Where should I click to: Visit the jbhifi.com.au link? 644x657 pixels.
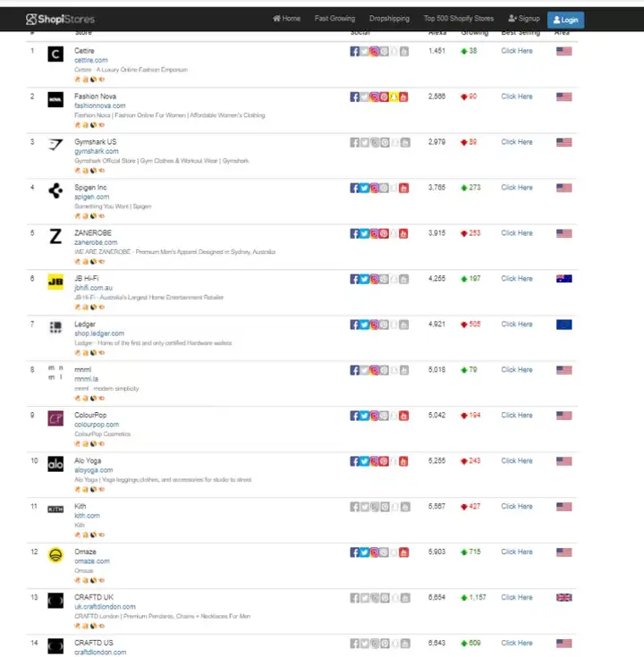pos(94,288)
